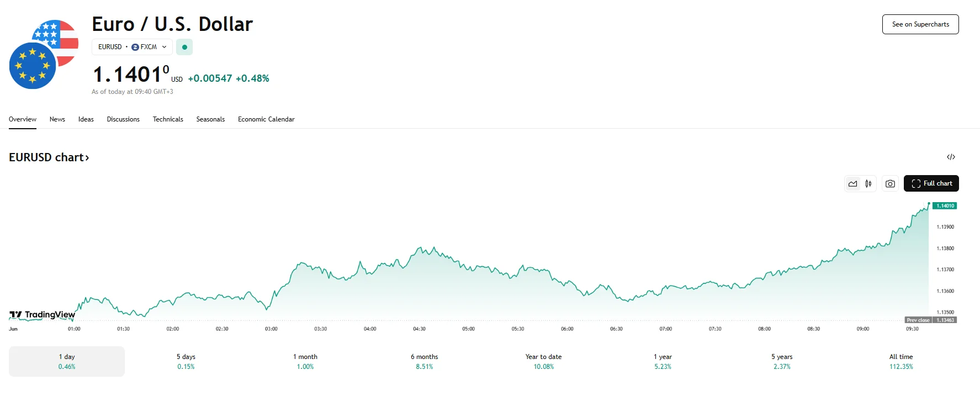The image size is (980, 396).
Task: Go to Economic Calendar tab
Action: tap(266, 119)
